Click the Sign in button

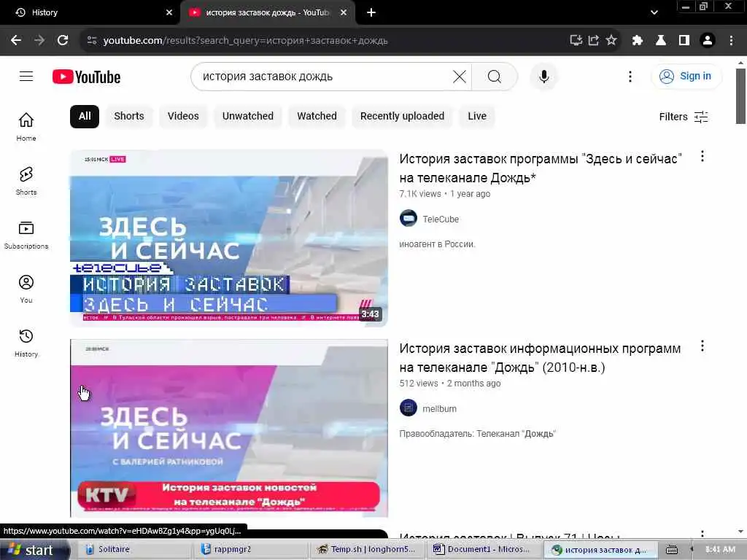(686, 76)
